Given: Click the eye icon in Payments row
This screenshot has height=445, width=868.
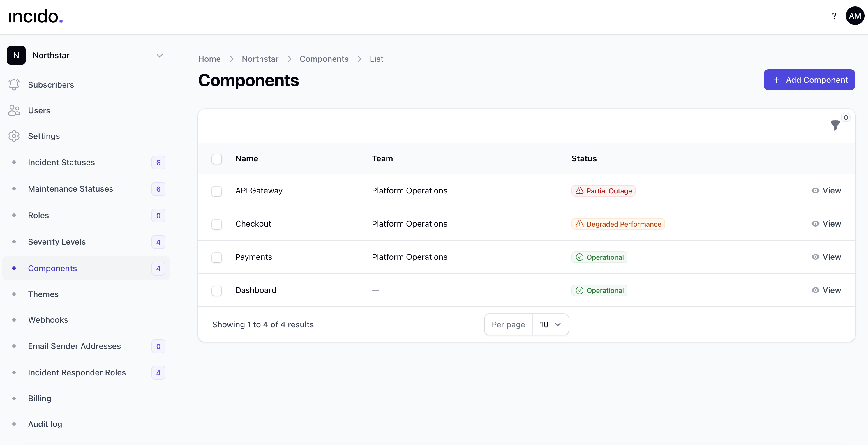Looking at the screenshot, I should 815,257.
